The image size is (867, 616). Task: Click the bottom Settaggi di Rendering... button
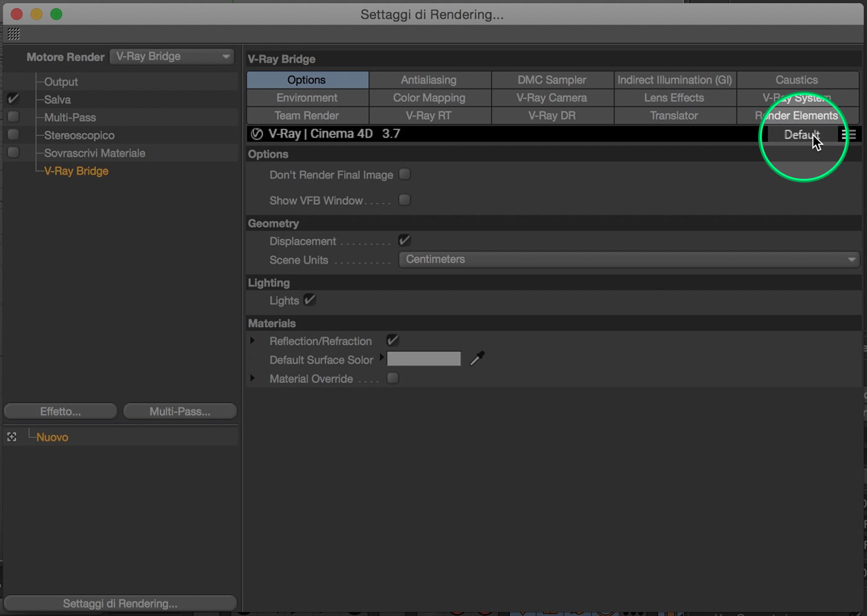tap(120, 604)
